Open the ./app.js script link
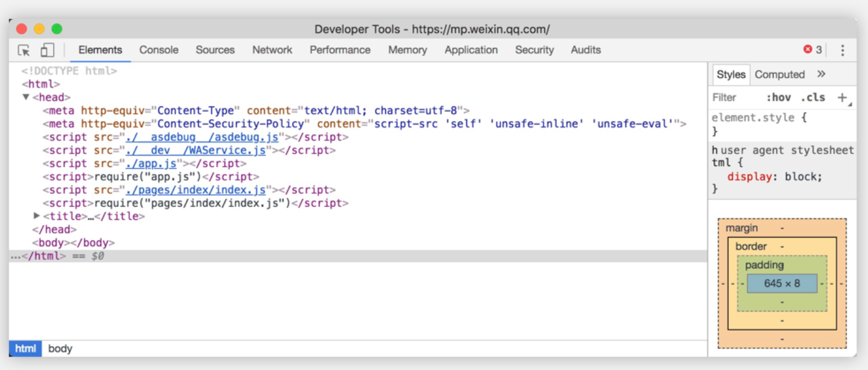This screenshot has height=370, width=868. (151, 164)
